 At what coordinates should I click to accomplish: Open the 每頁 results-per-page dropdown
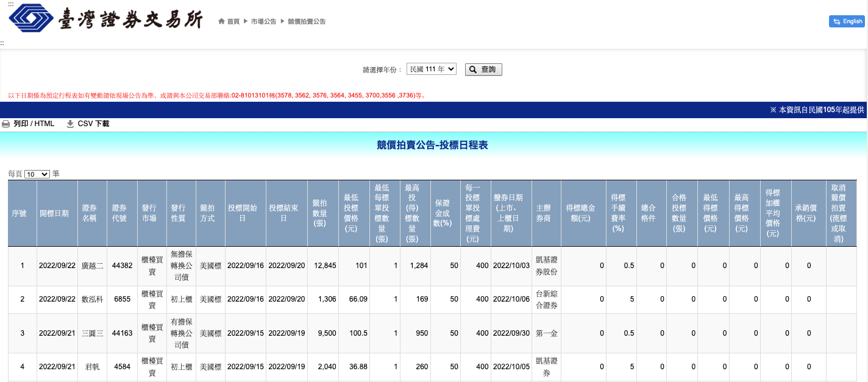coord(37,174)
